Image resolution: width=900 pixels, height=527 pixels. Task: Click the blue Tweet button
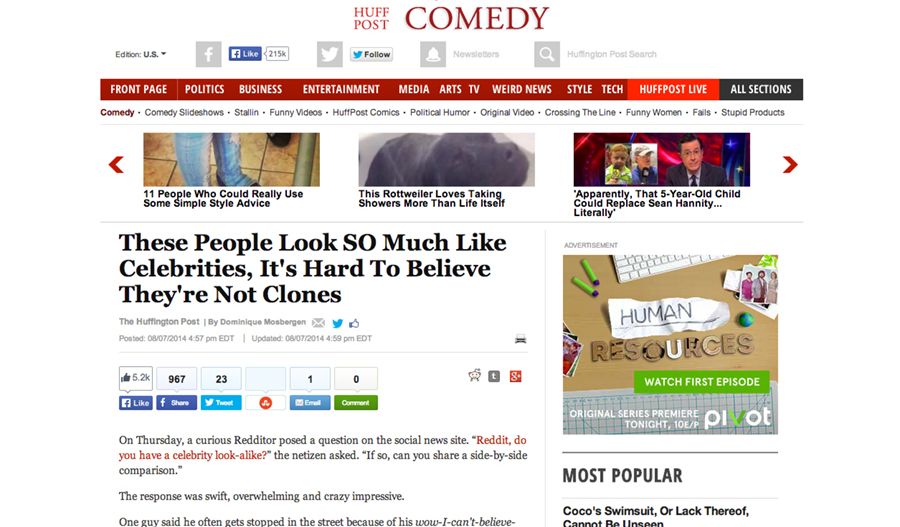[x=221, y=402]
